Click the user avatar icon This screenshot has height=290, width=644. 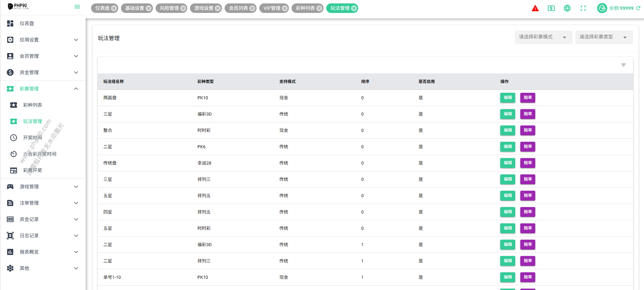pyautogui.click(x=602, y=8)
